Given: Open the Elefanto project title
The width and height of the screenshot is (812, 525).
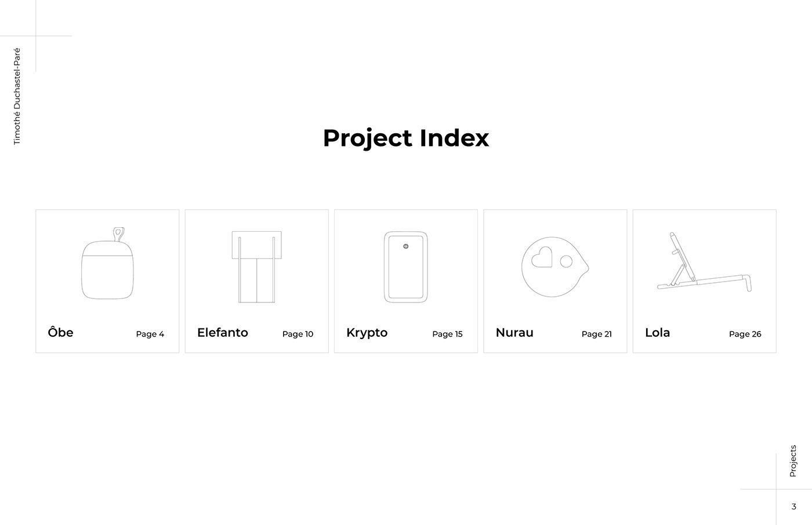Looking at the screenshot, I should [223, 333].
